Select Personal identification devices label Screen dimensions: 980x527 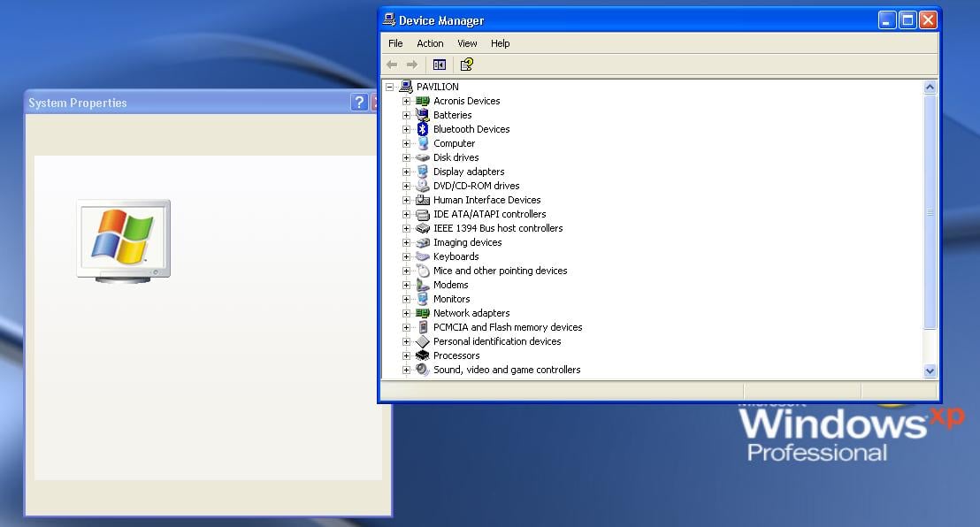coord(497,341)
